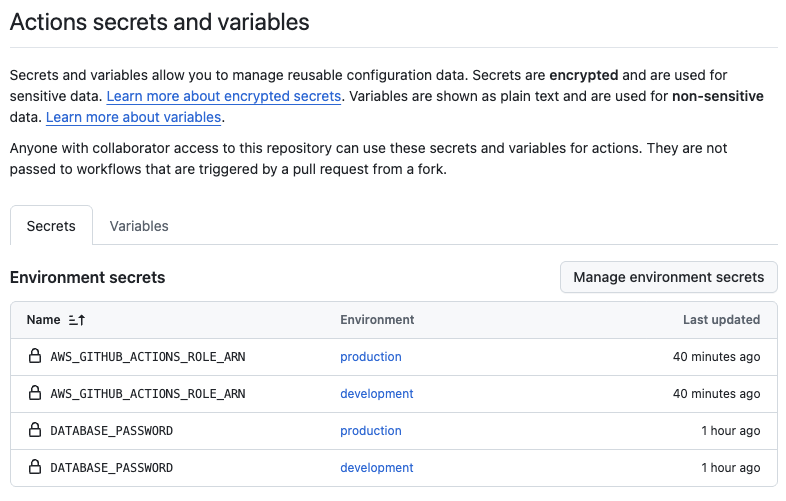Open production environment for AWS role secret
Image resolution: width=786 pixels, height=501 pixels.
[x=370, y=357]
